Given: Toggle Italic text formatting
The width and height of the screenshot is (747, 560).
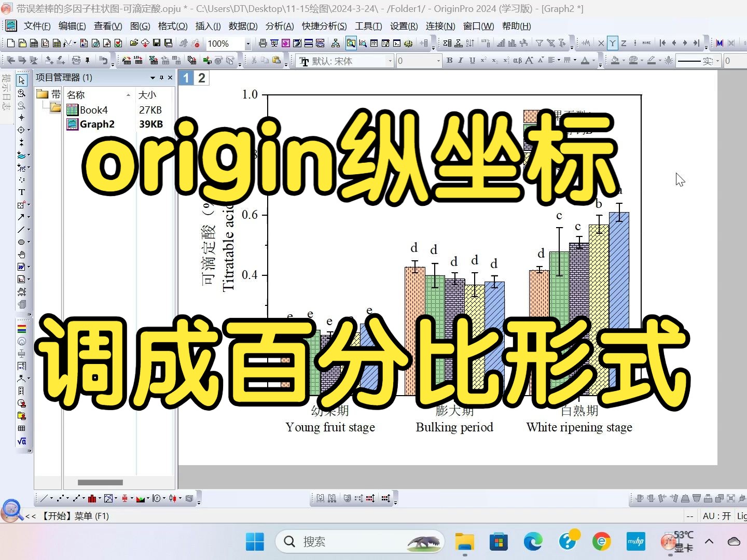Looking at the screenshot, I should point(461,61).
